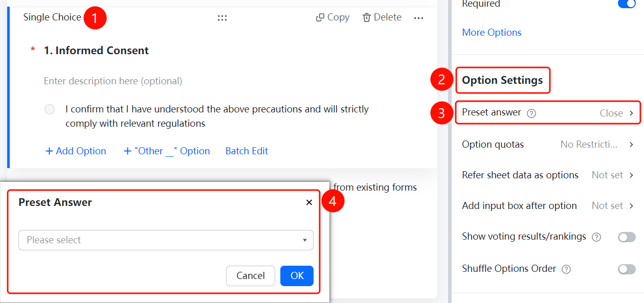Click the description input field
The image size is (644, 303).
113,81
